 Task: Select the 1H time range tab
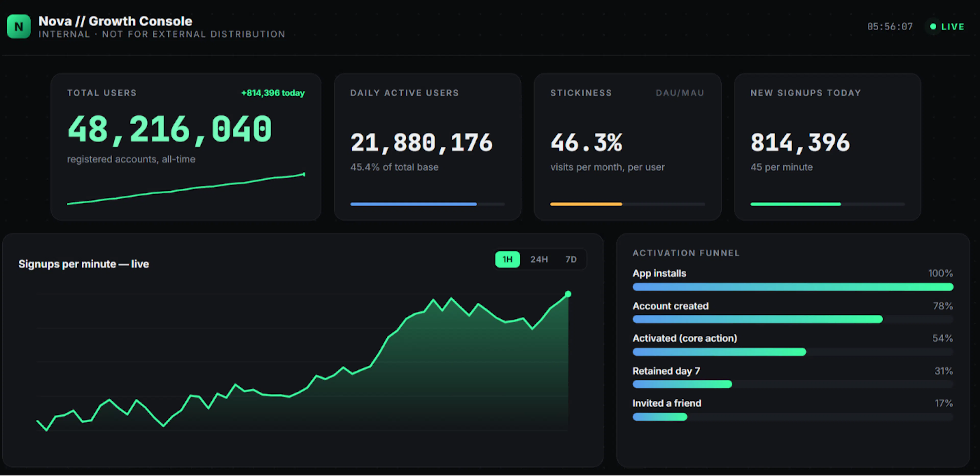pos(508,260)
